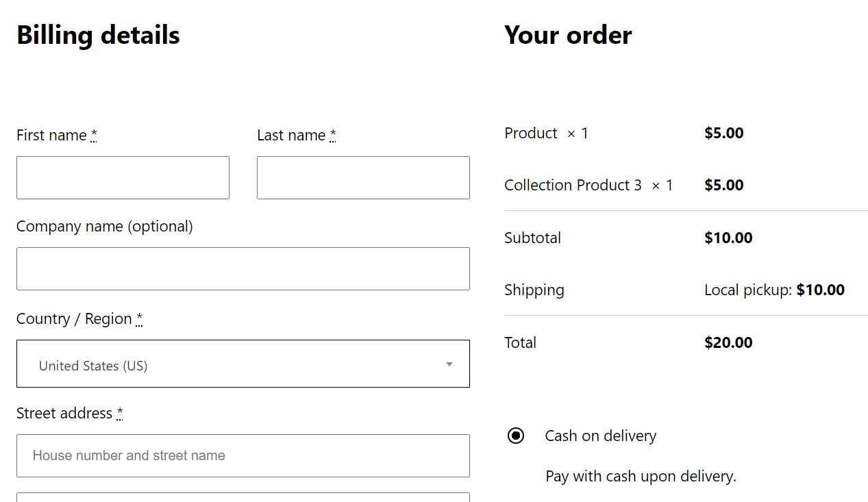868x502 pixels.
Task: Click the House number and street name field
Action: pyautogui.click(x=243, y=455)
